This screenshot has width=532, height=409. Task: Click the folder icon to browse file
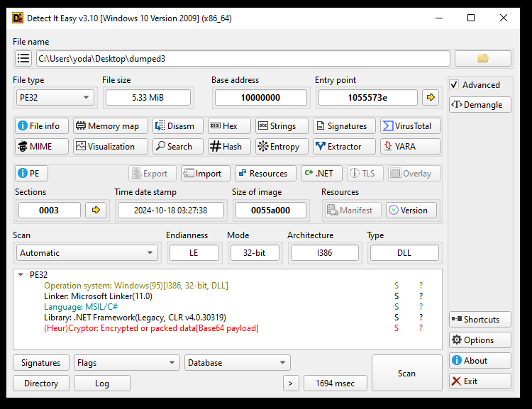click(x=483, y=58)
